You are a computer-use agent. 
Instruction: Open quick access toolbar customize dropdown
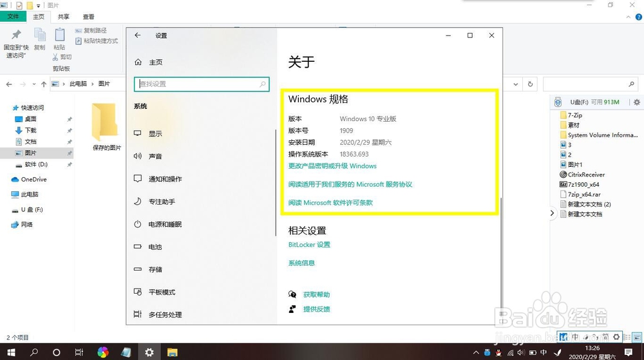coord(38,5)
